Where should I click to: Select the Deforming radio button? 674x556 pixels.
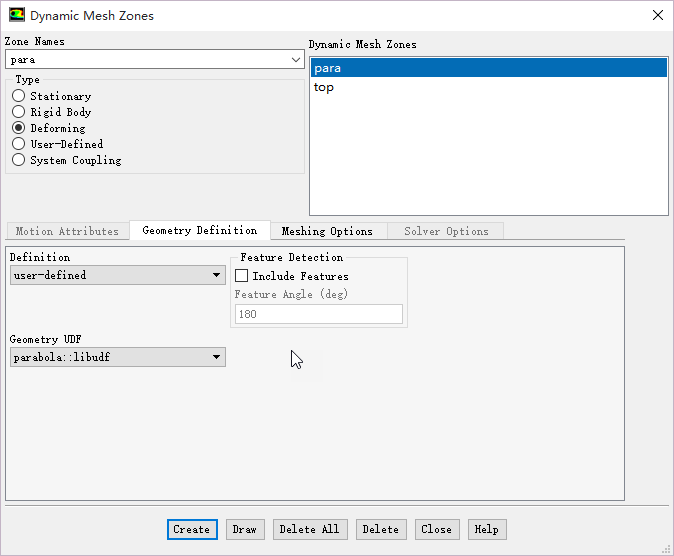(x=19, y=128)
